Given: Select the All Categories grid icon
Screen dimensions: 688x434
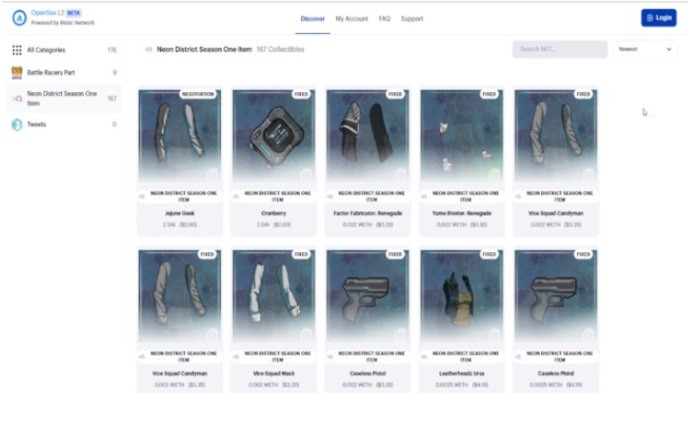Looking at the screenshot, I should [17, 50].
